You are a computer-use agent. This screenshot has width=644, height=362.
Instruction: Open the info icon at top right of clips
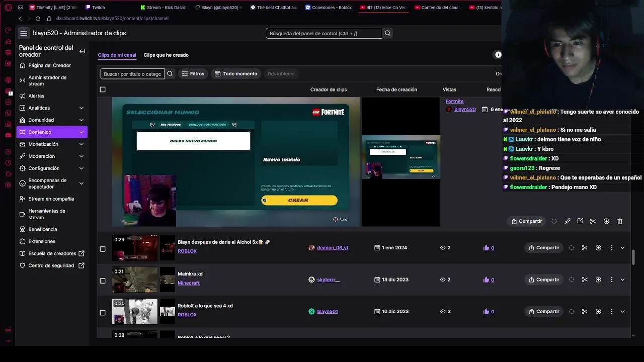498,55
